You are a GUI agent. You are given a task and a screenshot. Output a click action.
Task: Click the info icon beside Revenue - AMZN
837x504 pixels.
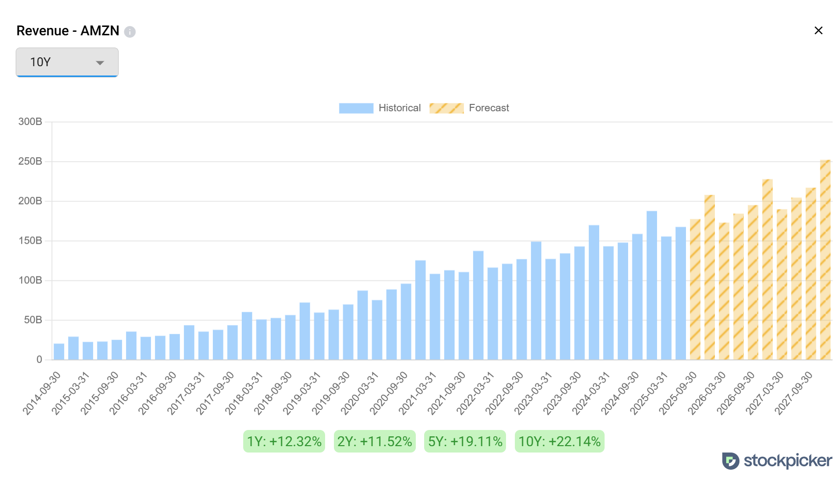point(130,32)
